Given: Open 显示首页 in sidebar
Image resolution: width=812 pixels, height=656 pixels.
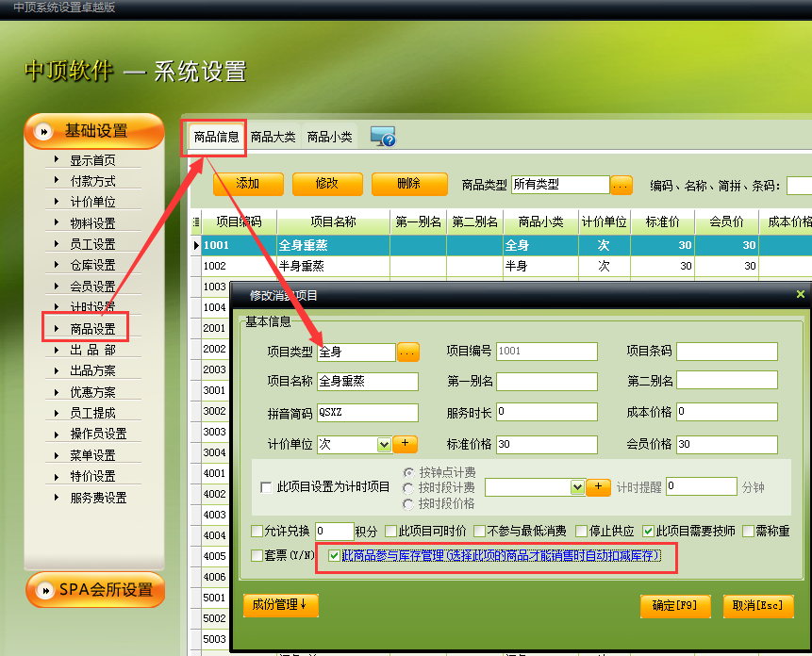Looking at the screenshot, I should [x=92, y=160].
